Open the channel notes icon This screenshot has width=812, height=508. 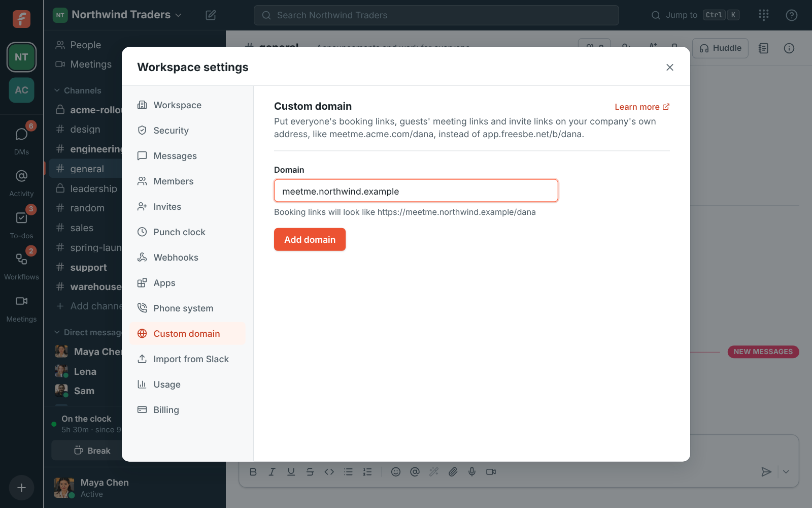pos(763,48)
